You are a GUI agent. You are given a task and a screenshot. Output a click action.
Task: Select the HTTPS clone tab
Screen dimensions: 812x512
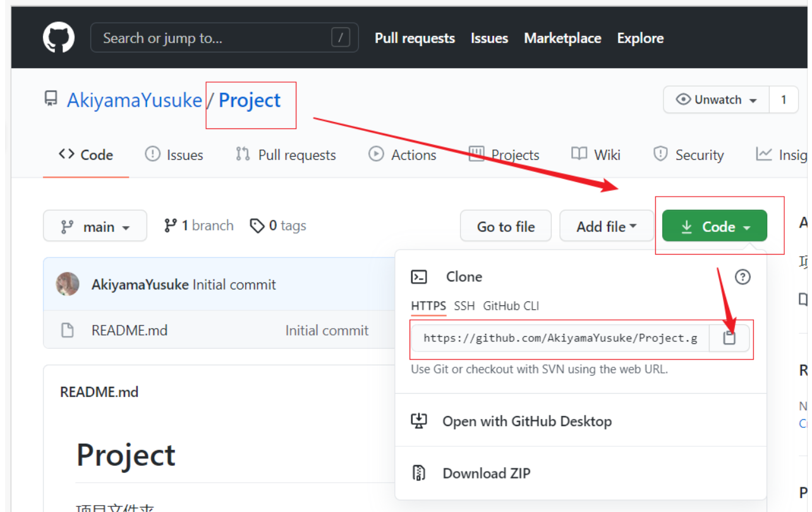coord(428,306)
